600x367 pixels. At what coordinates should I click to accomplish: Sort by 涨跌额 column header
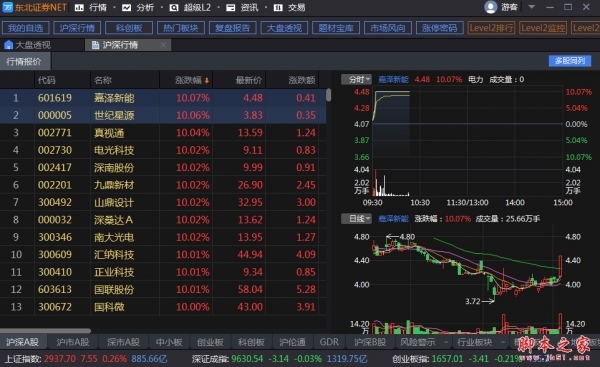tap(302, 80)
